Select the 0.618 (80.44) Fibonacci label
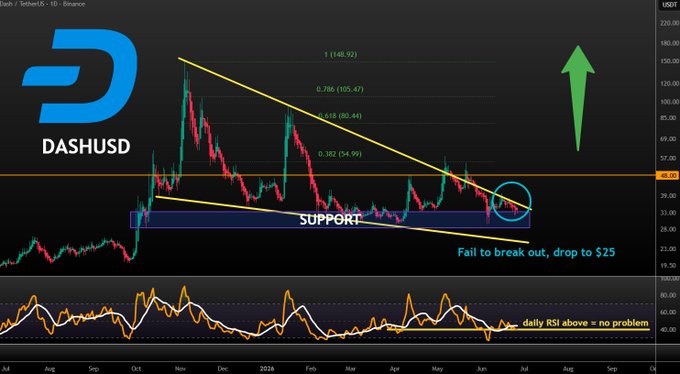The height and width of the screenshot is (374, 680). point(340,116)
